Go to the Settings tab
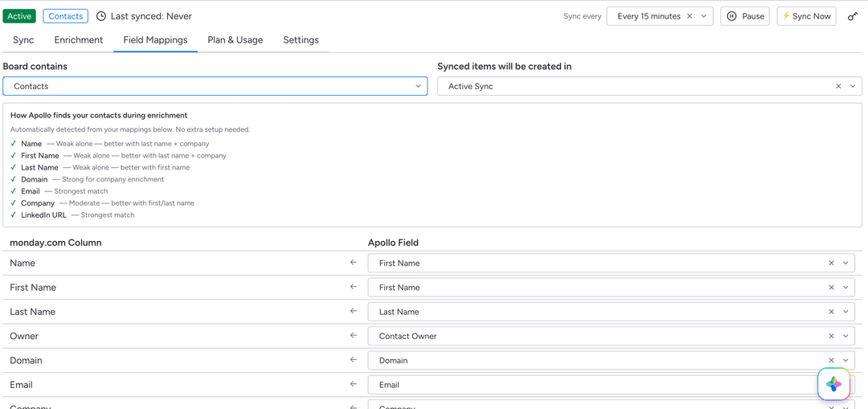This screenshot has height=409, width=868. click(x=301, y=40)
